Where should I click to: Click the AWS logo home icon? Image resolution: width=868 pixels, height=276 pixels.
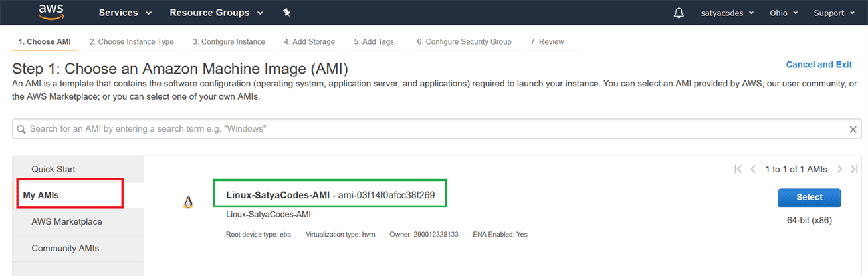pyautogui.click(x=51, y=12)
